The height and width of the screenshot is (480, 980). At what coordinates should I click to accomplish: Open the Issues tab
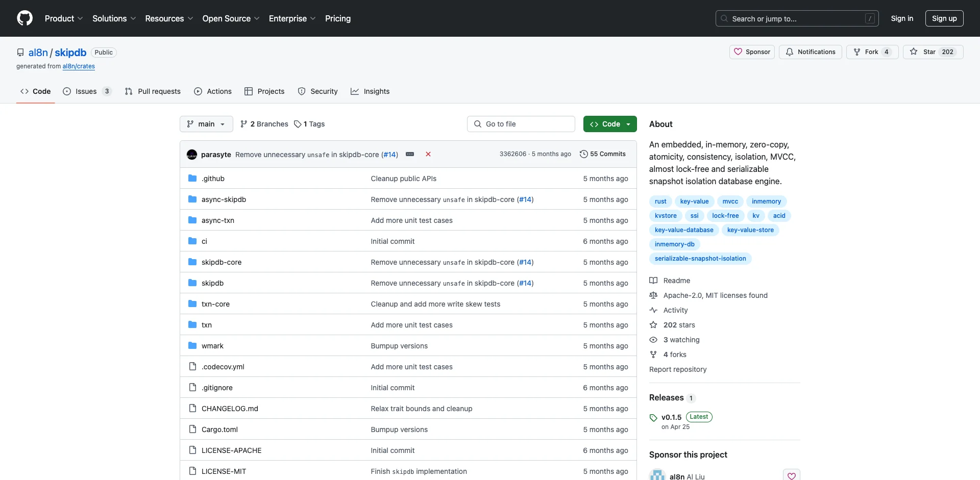pos(87,91)
